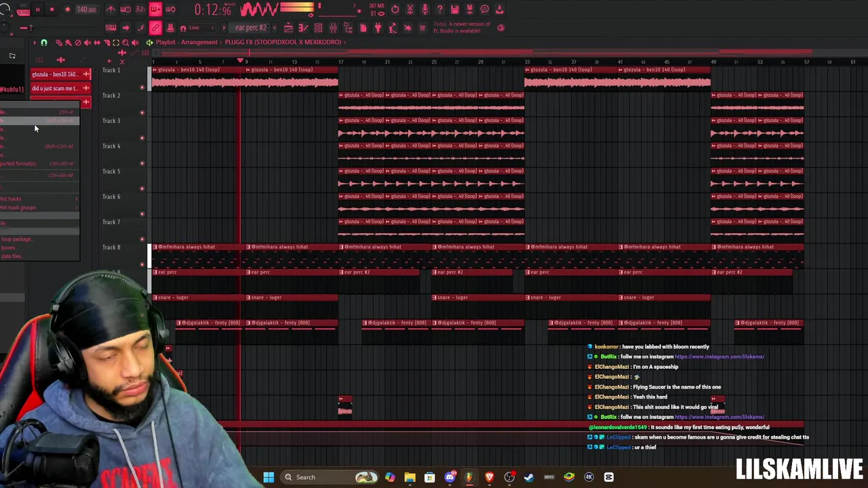
Task: Open the Piano roll view icon
Action: pos(303,28)
